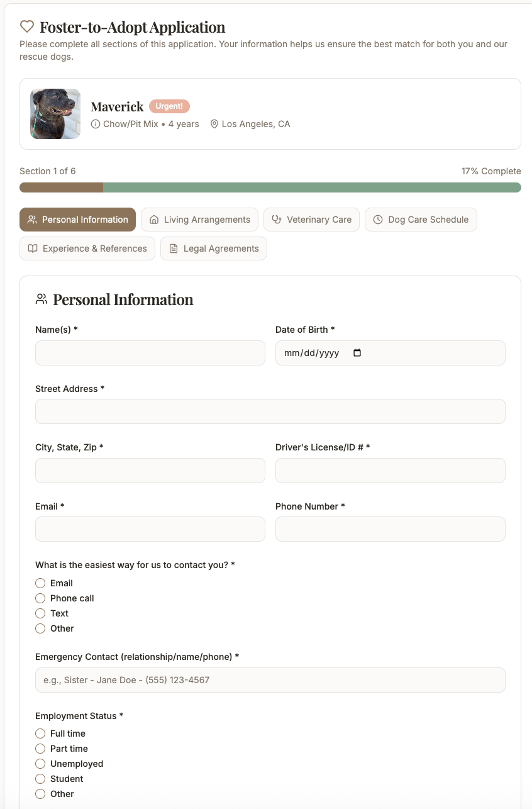
Task: Click the Urgent! badge next to Maverick
Action: point(169,106)
